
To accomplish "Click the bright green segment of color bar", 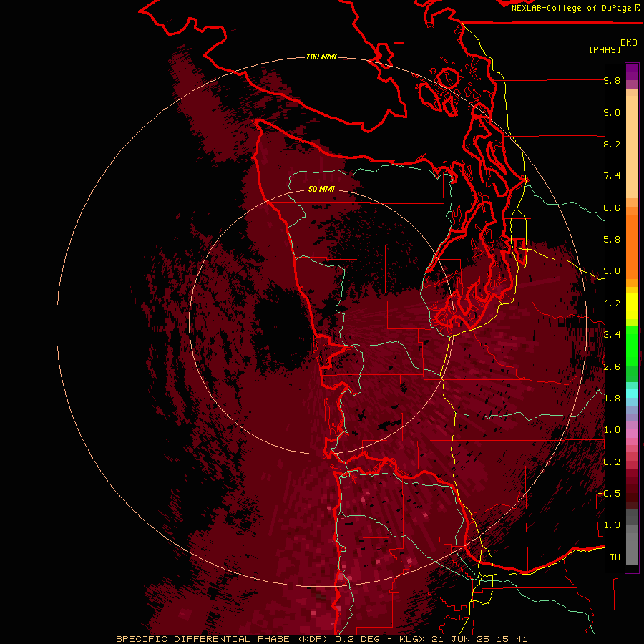I will [632, 345].
